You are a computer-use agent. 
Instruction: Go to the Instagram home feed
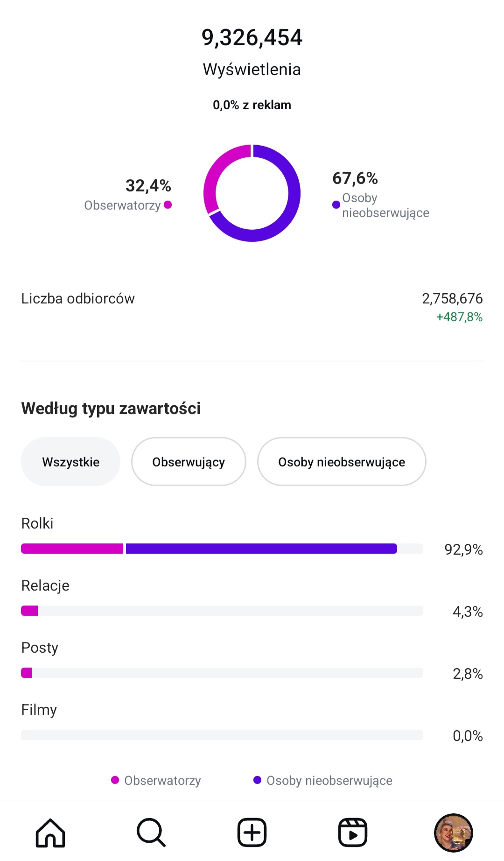coord(50,833)
